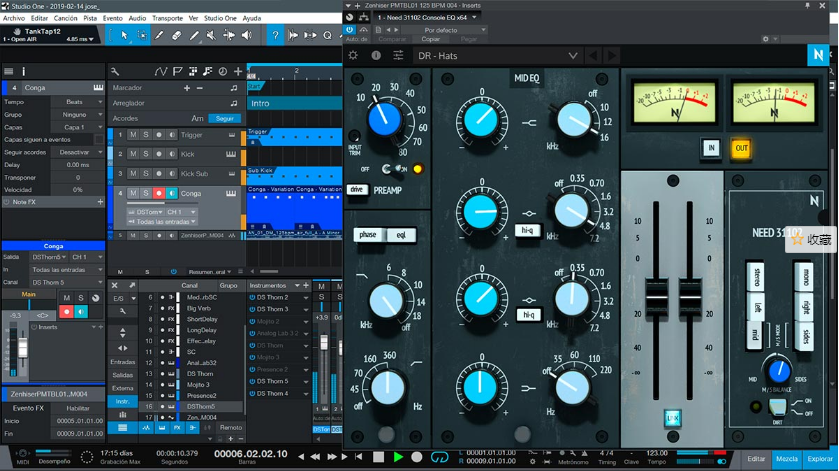
Task: Switch the meter to IN
Action: [711, 148]
